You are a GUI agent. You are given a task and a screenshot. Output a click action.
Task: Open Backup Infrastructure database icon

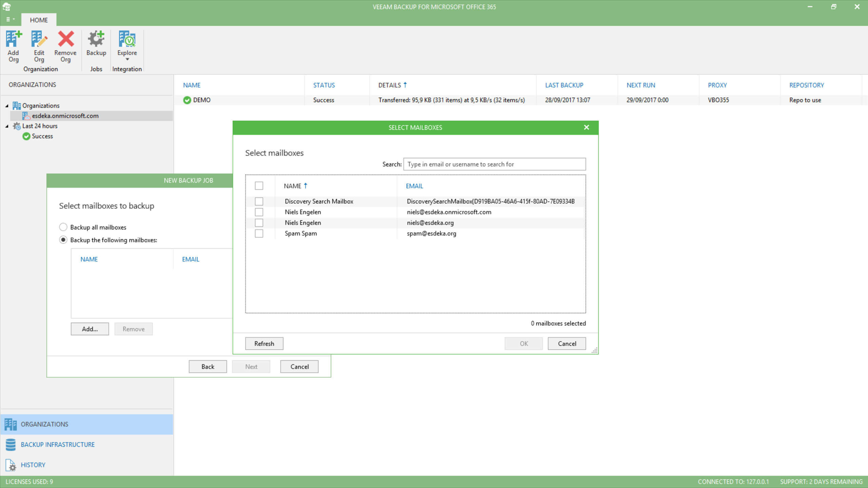coord(11,444)
